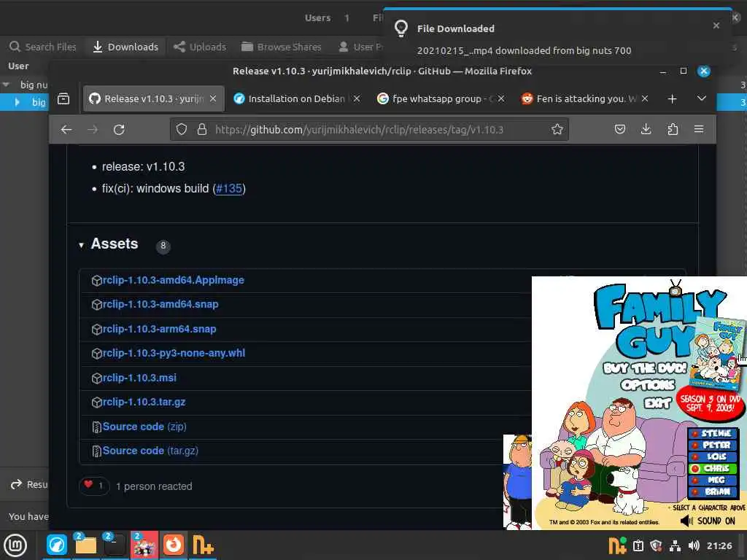The width and height of the screenshot is (747, 560).
Task: Download rclip-1.10.3.tar.gz
Action: coord(144,402)
